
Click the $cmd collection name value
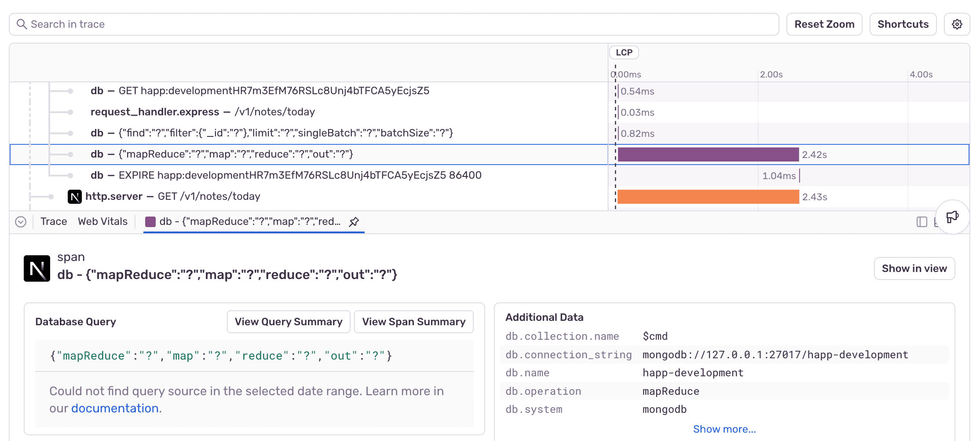click(655, 336)
